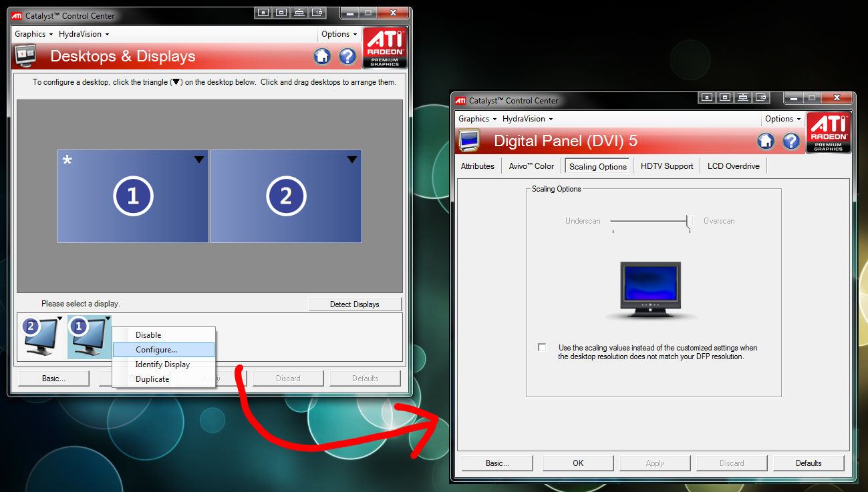Click Basic... button in Desktops & Displays window
This screenshot has height=492, width=868.
(x=53, y=379)
